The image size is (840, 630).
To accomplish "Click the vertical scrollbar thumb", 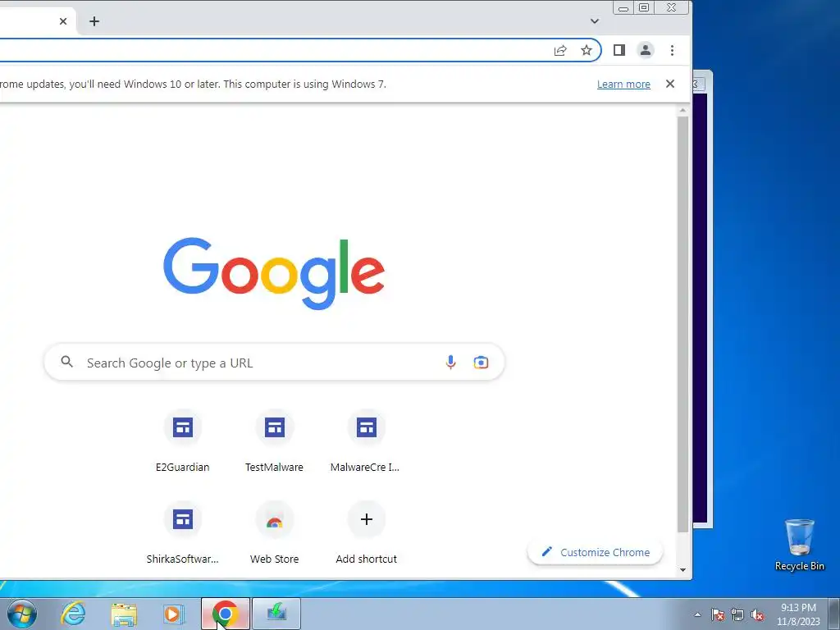I will pyautogui.click(x=682, y=323).
